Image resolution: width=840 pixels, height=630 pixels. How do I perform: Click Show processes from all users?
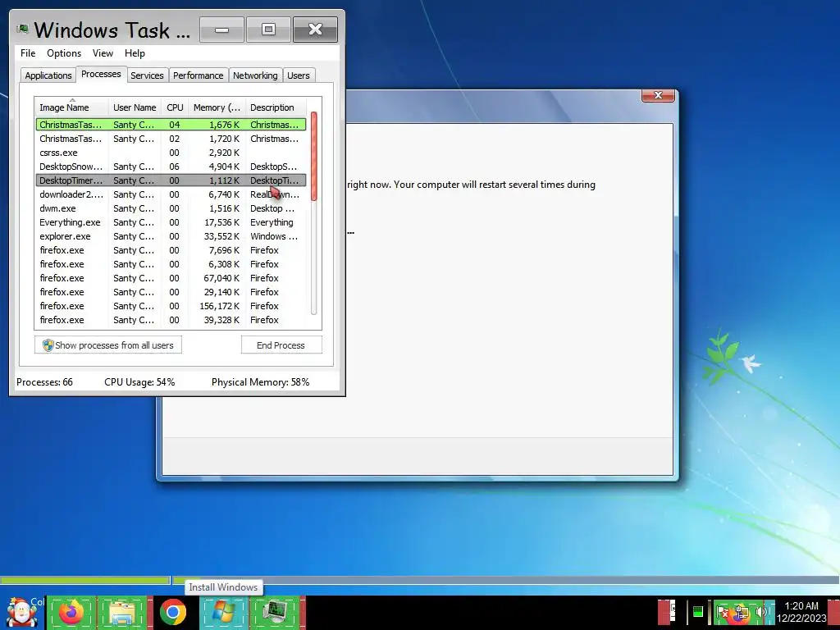[108, 345]
